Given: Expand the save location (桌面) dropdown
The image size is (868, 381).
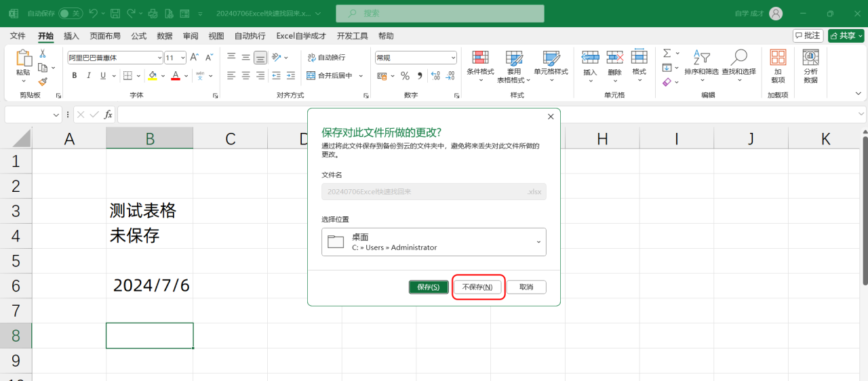Looking at the screenshot, I should point(539,242).
